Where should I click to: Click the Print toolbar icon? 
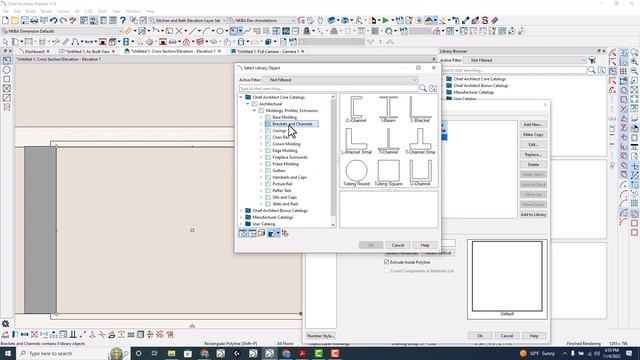click(34, 20)
